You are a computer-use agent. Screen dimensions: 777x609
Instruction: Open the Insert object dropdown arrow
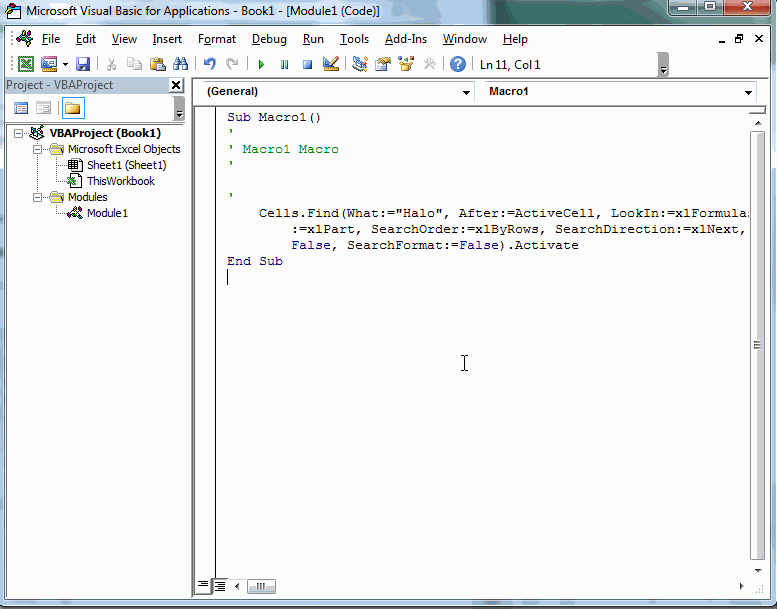65,64
